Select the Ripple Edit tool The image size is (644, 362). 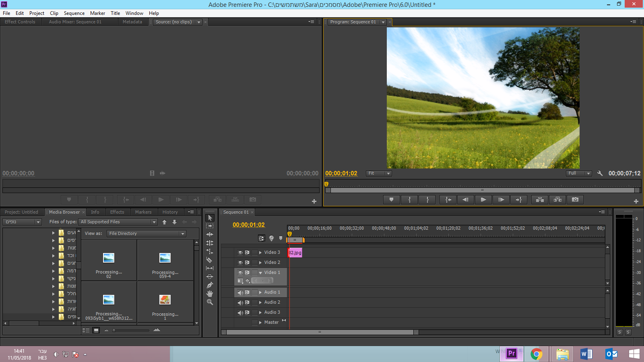click(210, 234)
